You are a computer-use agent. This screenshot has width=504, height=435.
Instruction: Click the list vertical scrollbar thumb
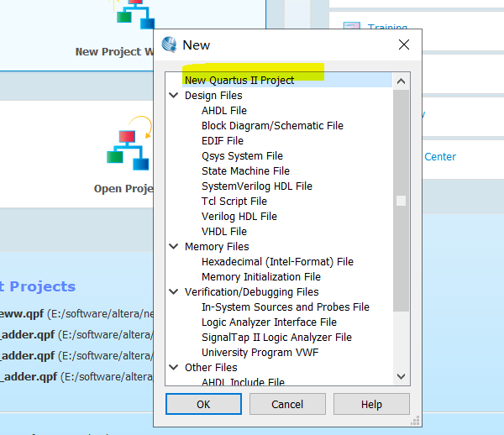click(x=401, y=201)
